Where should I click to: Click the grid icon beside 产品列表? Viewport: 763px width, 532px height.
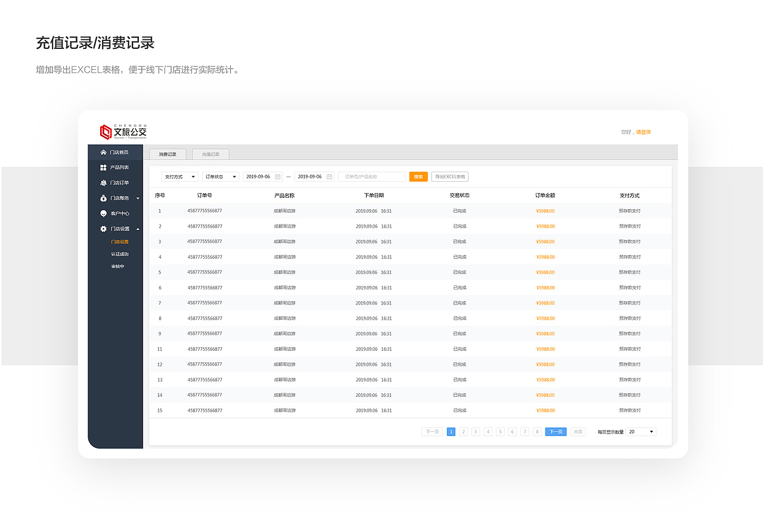pos(103,167)
